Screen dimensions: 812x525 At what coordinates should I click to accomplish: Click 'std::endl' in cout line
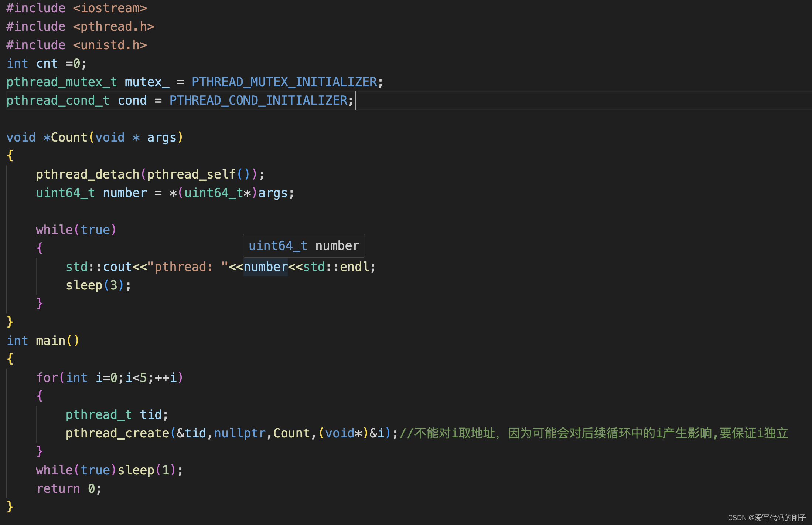tap(336, 267)
